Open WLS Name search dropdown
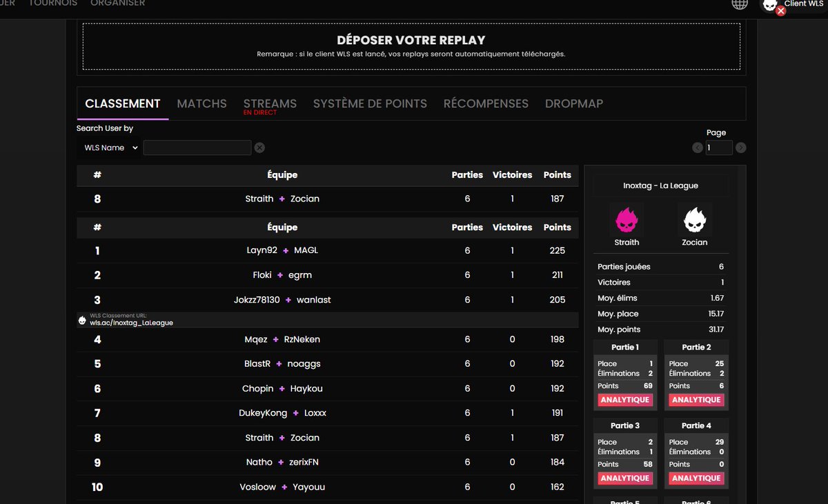Image resolution: width=828 pixels, height=504 pixels. pyautogui.click(x=108, y=148)
